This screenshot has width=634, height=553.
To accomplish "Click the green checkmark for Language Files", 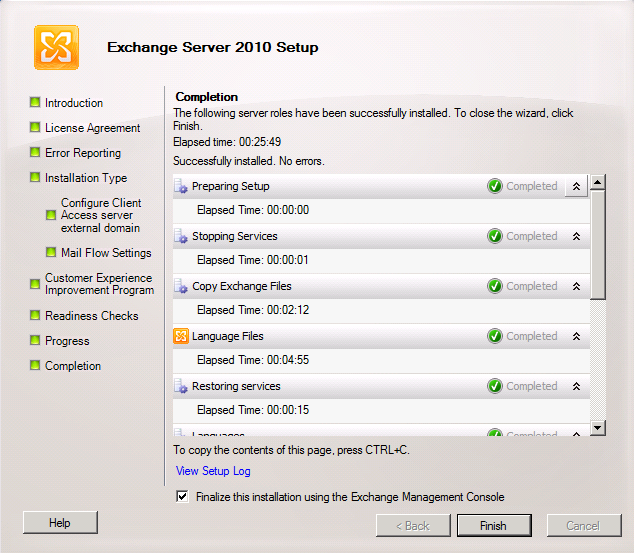I will click(495, 336).
